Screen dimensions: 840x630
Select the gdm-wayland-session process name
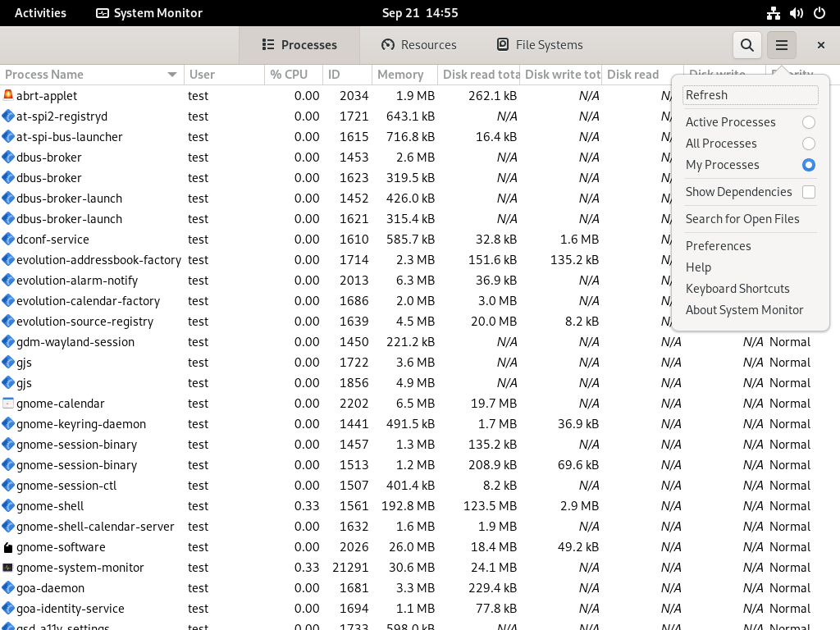click(x=75, y=342)
